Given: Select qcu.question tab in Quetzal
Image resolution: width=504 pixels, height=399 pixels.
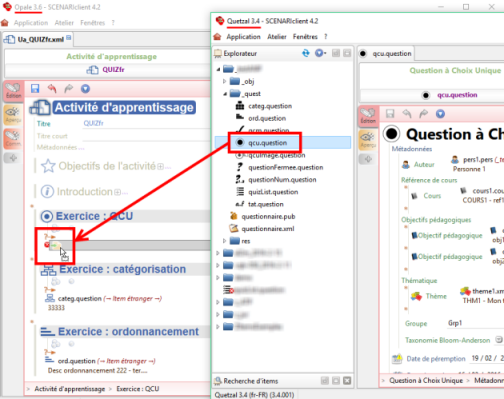Looking at the screenshot, I should tap(386, 53).
